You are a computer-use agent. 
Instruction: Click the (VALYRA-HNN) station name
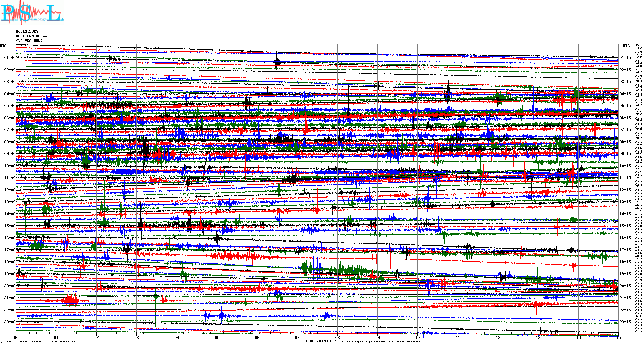tap(29, 41)
